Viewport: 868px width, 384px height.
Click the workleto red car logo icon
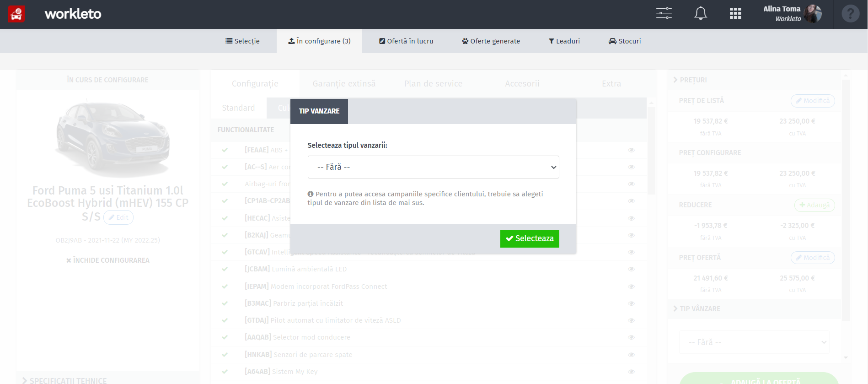click(x=16, y=14)
